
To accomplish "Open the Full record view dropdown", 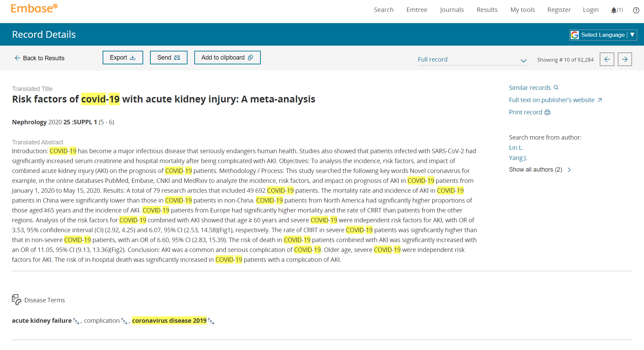I will click(x=472, y=60).
